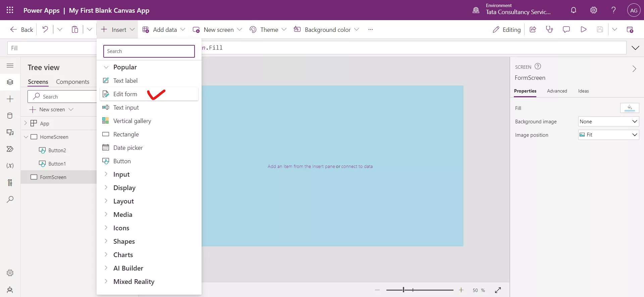Open the App checker stethoscope icon
This screenshot has height=297, width=644.
coord(549,29)
